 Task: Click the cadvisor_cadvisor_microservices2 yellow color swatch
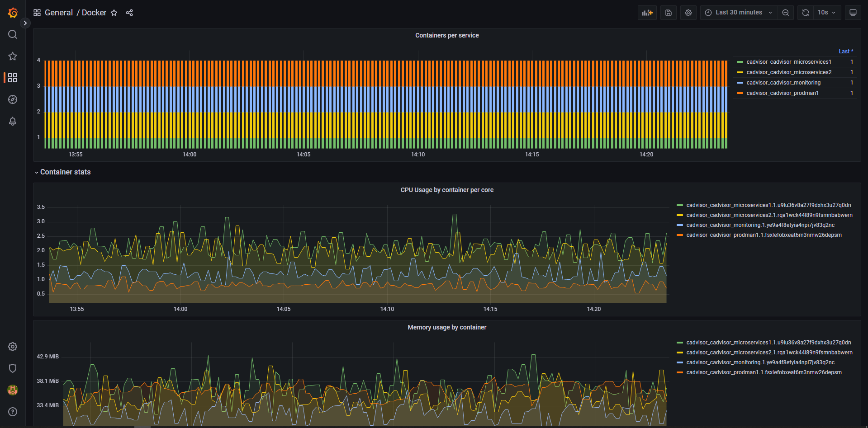740,72
